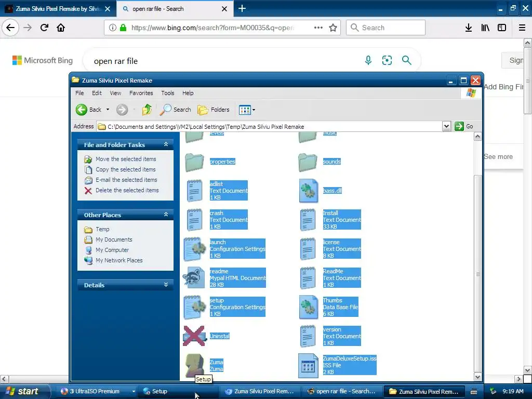This screenshot has height=399, width=532.
Task: Click the Up folder icon in Explorer
Action: point(147,110)
